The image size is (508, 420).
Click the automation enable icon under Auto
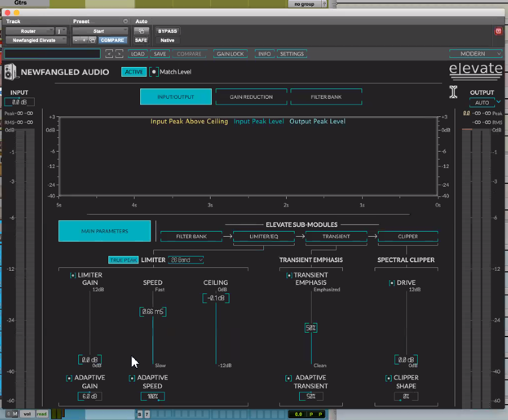141,31
